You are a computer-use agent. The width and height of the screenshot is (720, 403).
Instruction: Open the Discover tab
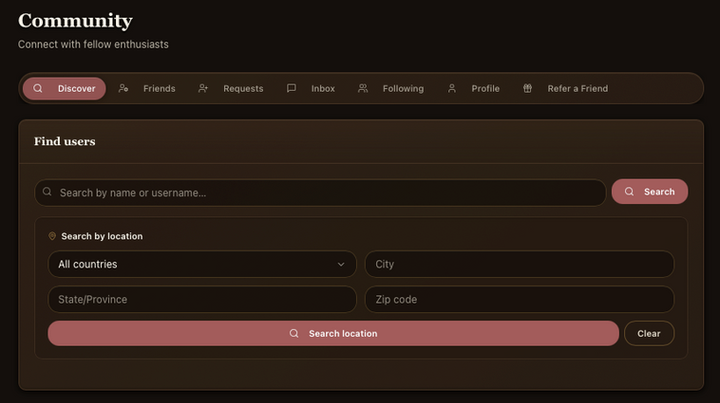tap(64, 89)
